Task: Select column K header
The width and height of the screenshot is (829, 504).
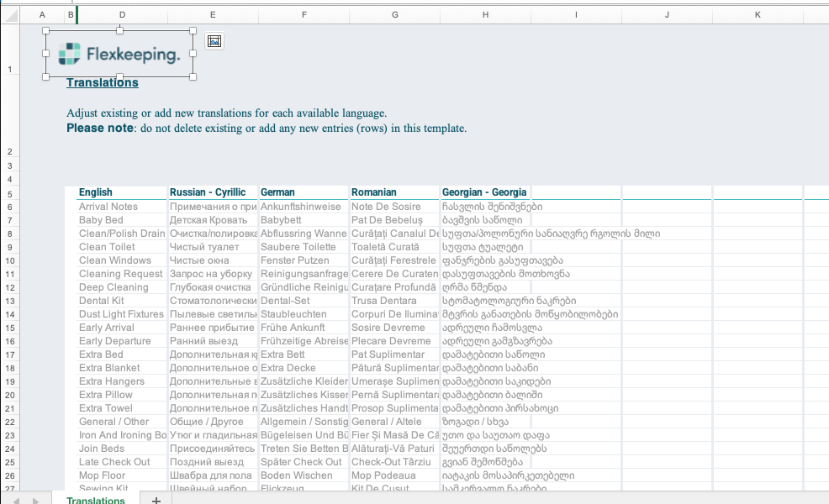Action: (758, 15)
